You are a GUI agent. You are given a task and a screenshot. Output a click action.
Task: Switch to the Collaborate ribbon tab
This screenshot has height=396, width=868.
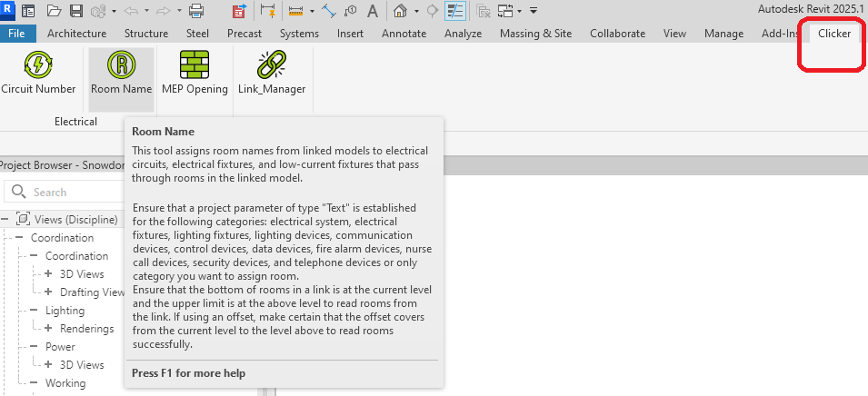point(618,34)
